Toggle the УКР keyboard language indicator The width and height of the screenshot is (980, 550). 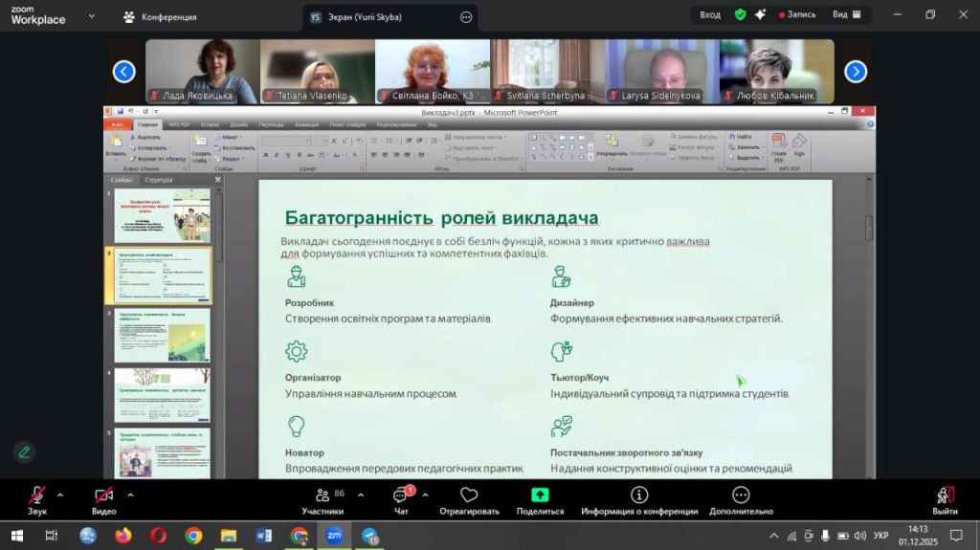[881, 536]
